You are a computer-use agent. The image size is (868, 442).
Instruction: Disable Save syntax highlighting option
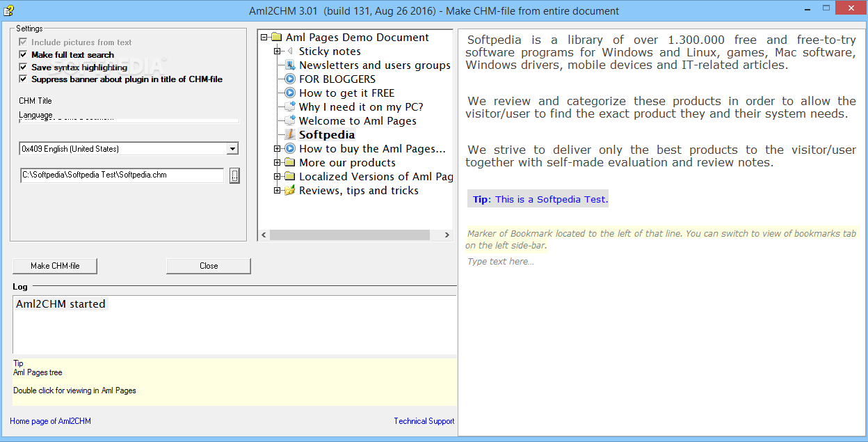(23, 68)
